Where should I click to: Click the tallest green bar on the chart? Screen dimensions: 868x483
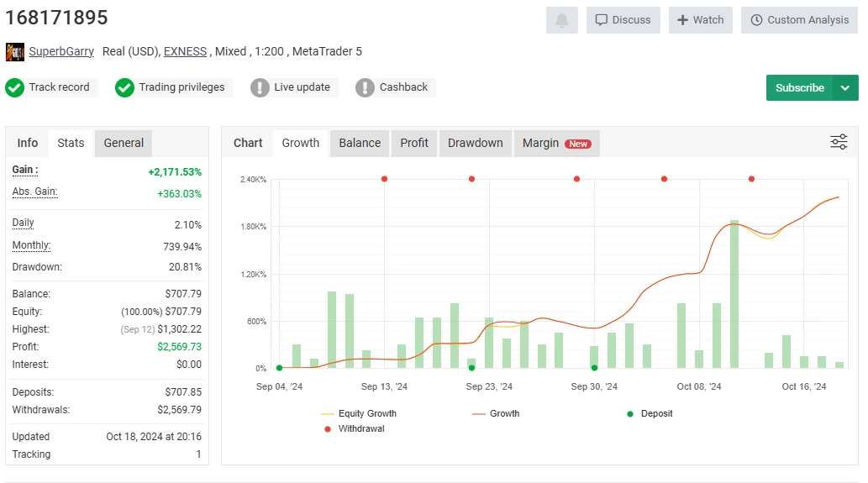click(x=734, y=294)
